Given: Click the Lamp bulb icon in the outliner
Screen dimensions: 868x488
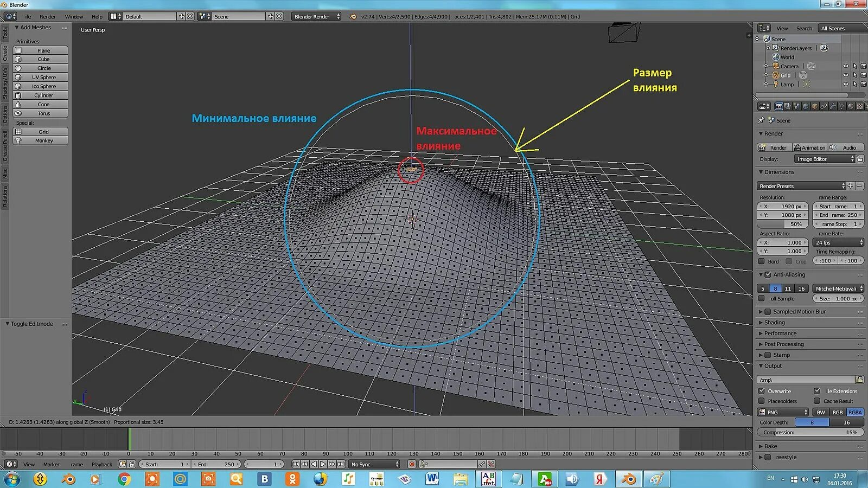Looking at the screenshot, I should pyautogui.click(x=776, y=84).
